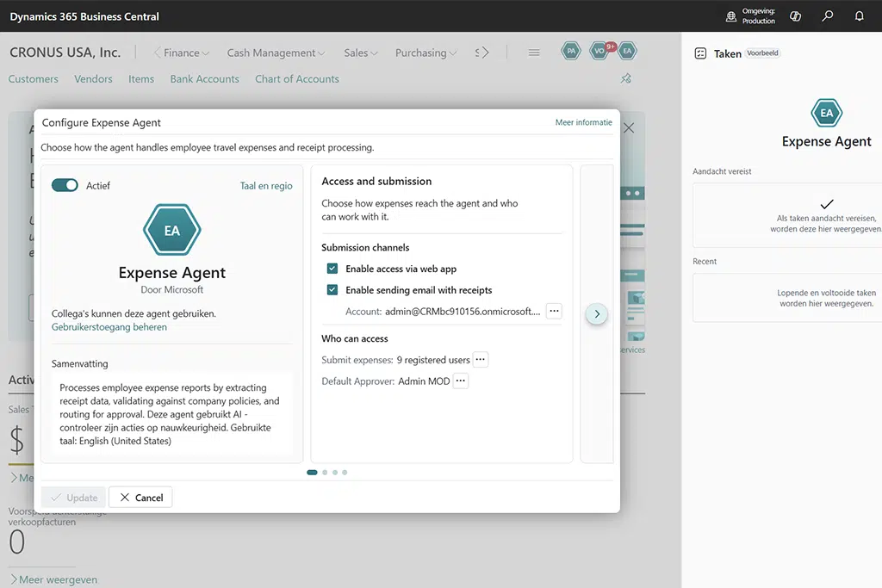Click the Account email address value
882x588 pixels.
[x=463, y=312]
